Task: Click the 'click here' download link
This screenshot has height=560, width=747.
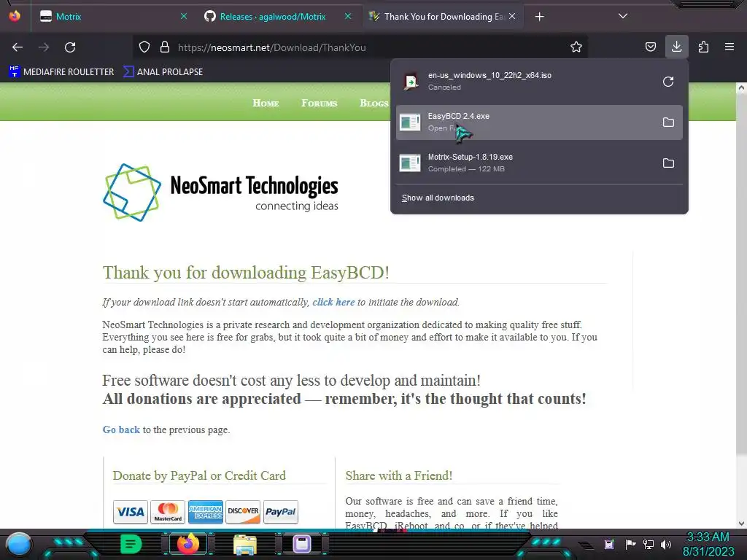Action: point(333,302)
